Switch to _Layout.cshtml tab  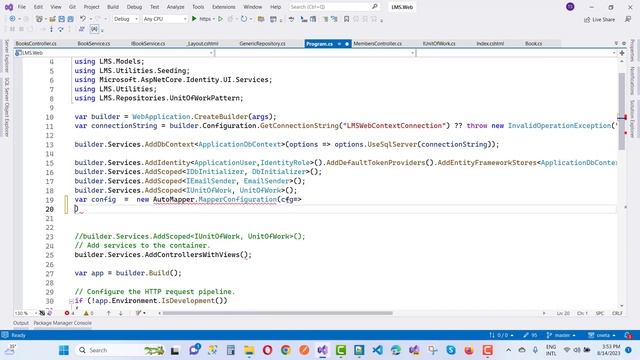pyautogui.click(x=202, y=43)
